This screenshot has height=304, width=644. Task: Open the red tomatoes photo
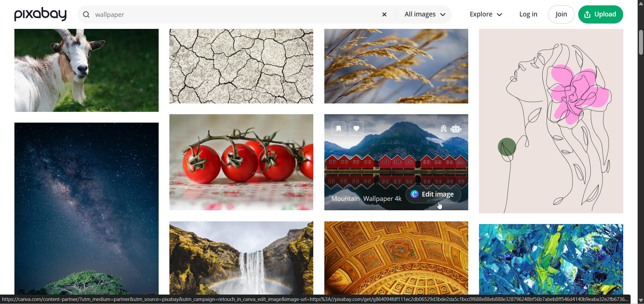[x=241, y=162]
